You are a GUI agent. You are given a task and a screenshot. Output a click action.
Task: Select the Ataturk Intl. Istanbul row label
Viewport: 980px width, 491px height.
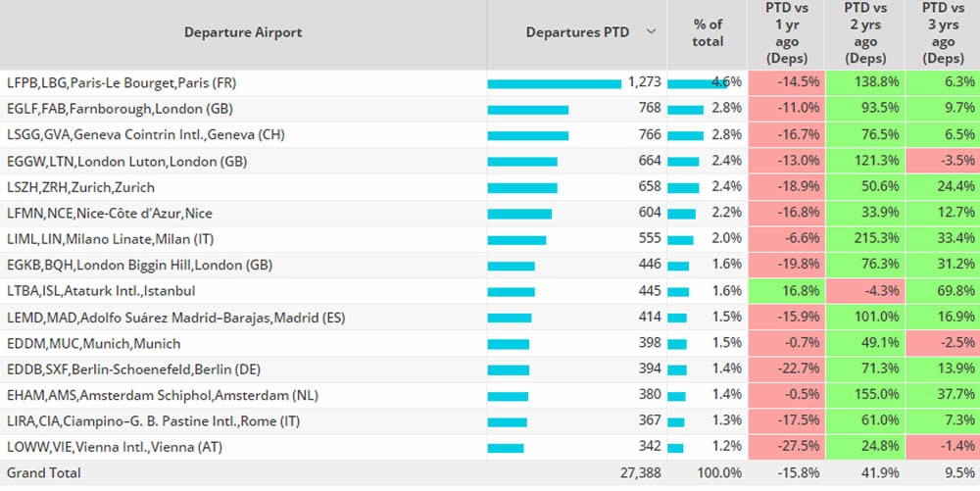[x=101, y=291]
